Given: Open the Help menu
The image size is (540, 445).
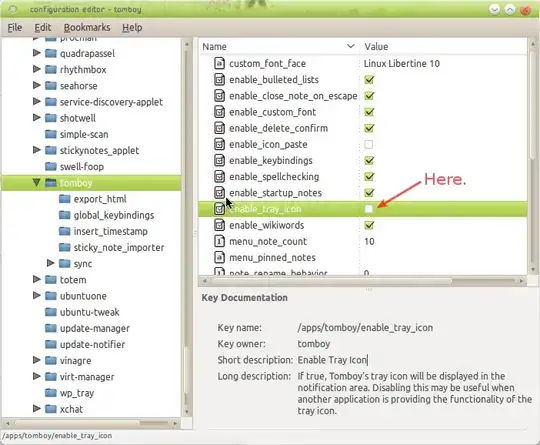Looking at the screenshot, I should 132,28.
